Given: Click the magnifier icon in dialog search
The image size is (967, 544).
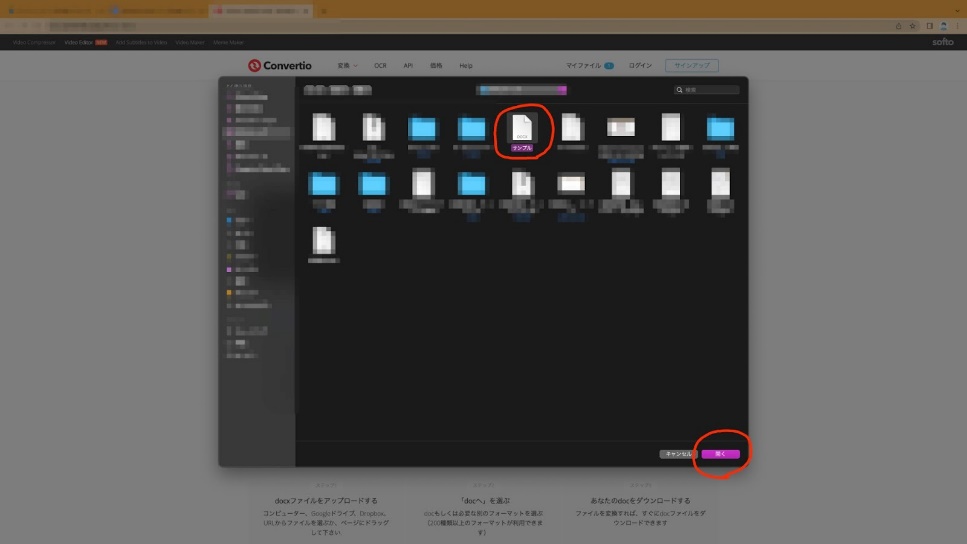Looking at the screenshot, I should [x=680, y=90].
